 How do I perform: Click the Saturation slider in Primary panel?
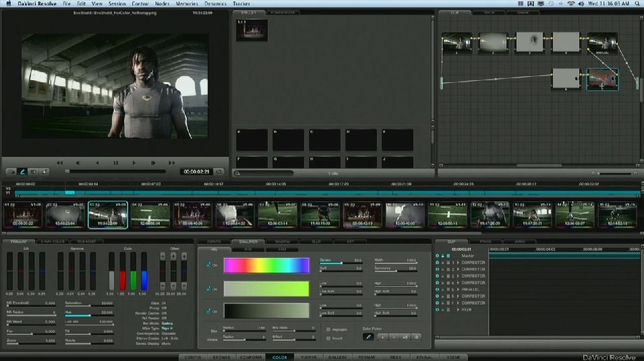coord(89,306)
